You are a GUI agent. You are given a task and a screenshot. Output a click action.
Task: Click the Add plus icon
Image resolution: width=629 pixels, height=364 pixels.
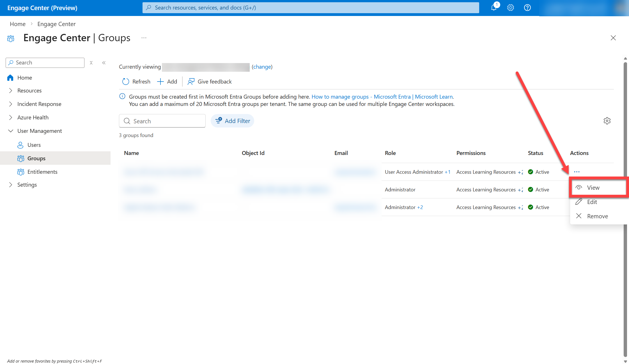point(160,82)
